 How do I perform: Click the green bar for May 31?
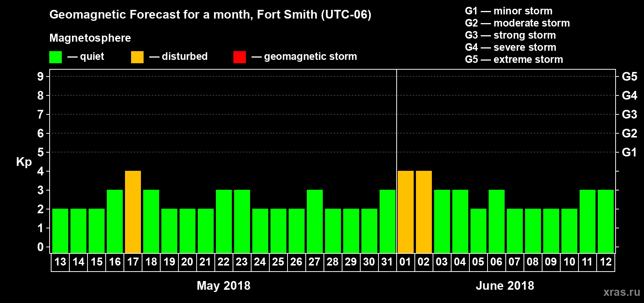tap(388, 221)
